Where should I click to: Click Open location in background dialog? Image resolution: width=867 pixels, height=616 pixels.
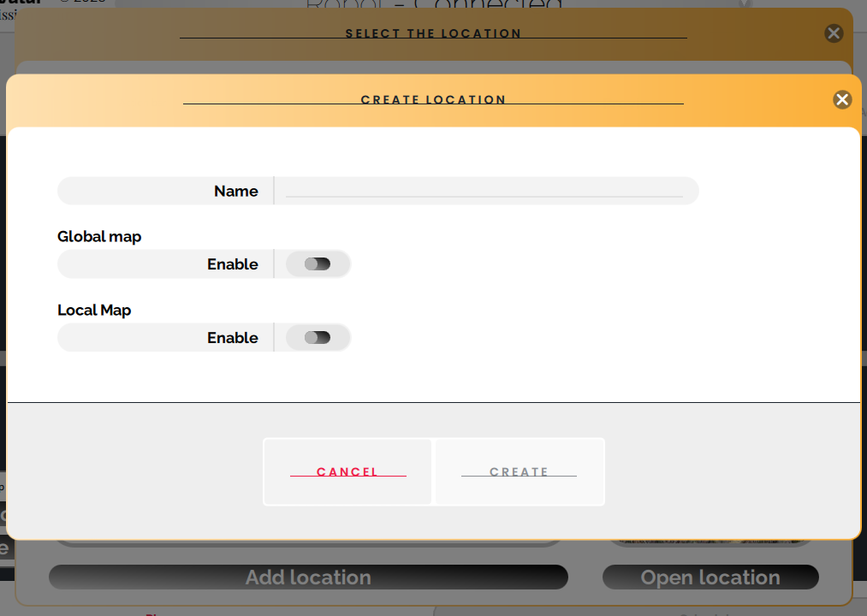coord(710,577)
